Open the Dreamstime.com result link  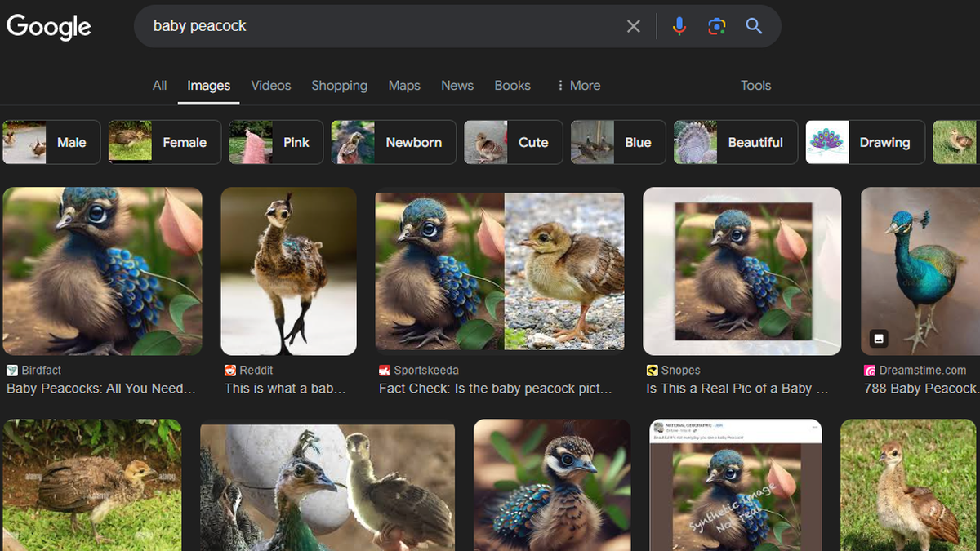click(x=920, y=389)
